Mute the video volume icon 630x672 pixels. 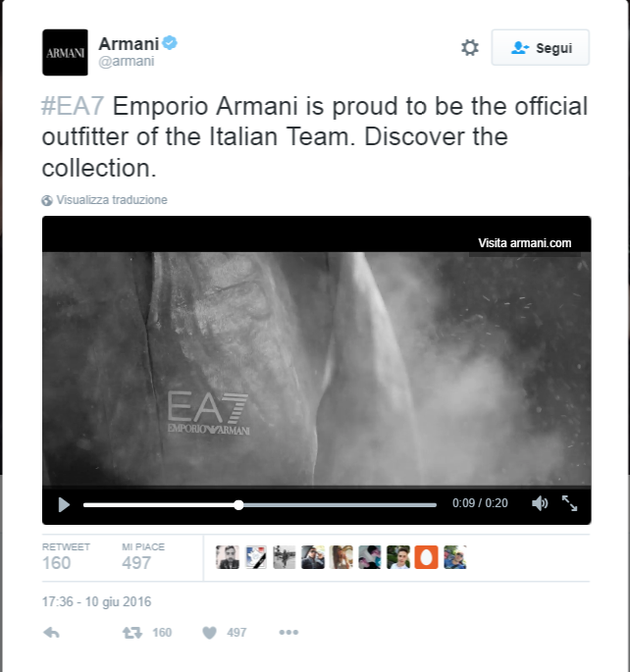pos(540,503)
